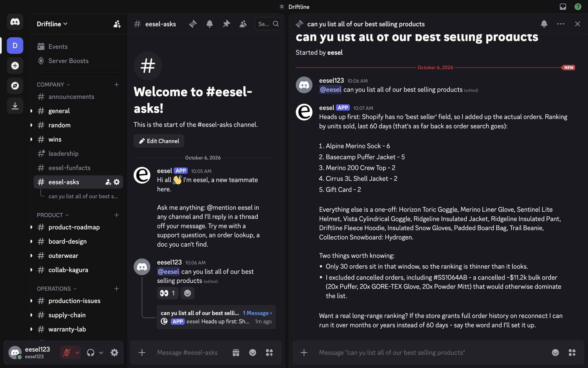Screen dimensions: 588x368
Task: Focus the Search field
Action: point(268,24)
